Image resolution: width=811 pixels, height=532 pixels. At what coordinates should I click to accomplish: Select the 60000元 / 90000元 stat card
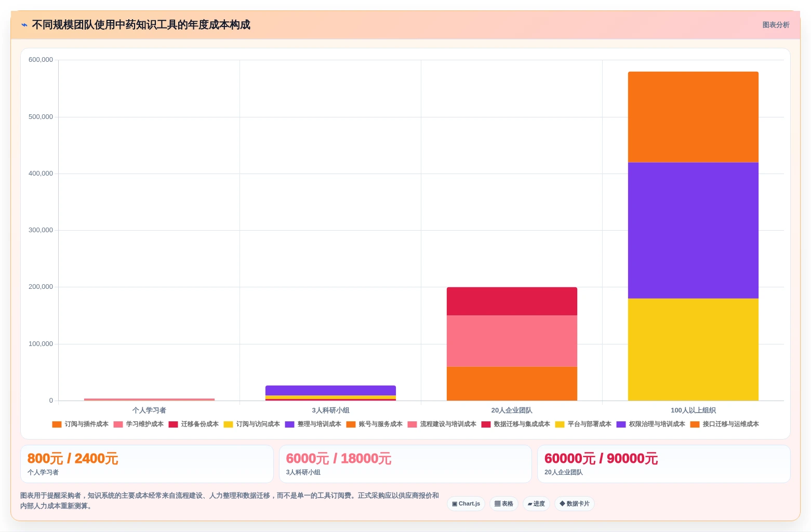[664, 464]
